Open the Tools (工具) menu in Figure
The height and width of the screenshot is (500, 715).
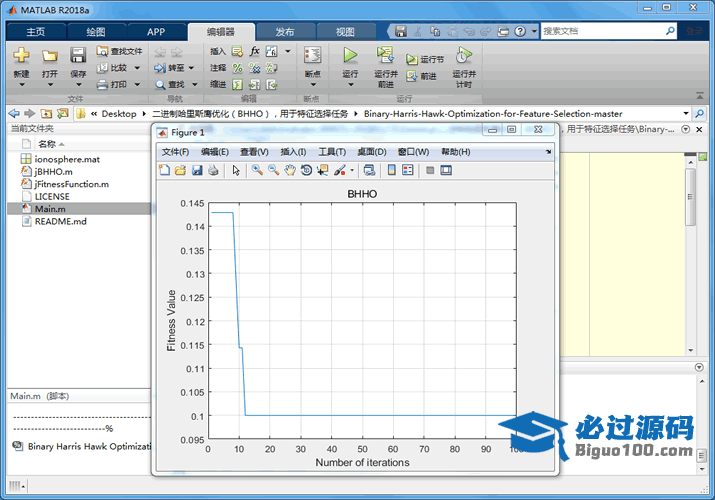(x=331, y=152)
